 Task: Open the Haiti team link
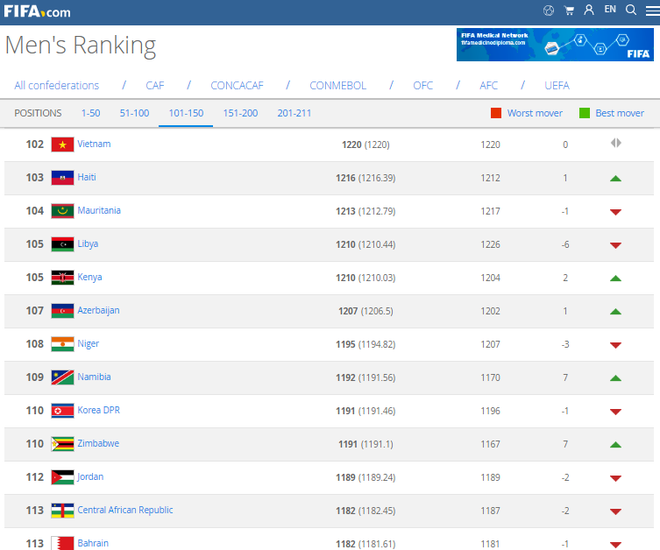click(87, 177)
